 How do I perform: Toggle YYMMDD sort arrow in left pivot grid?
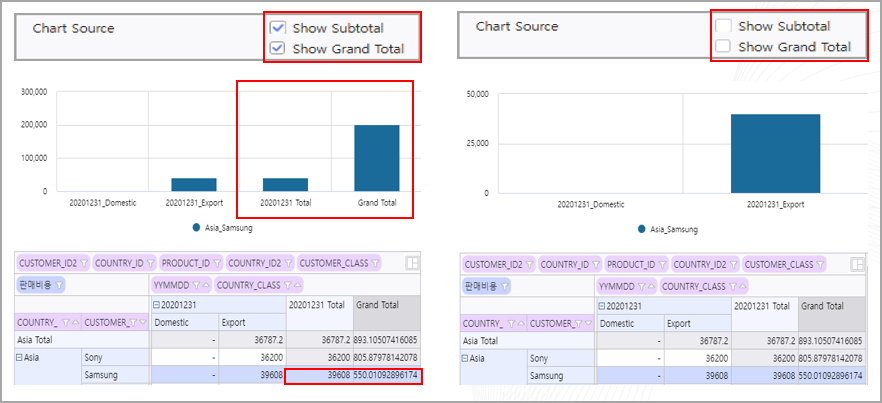pyautogui.click(x=205, y=285)
